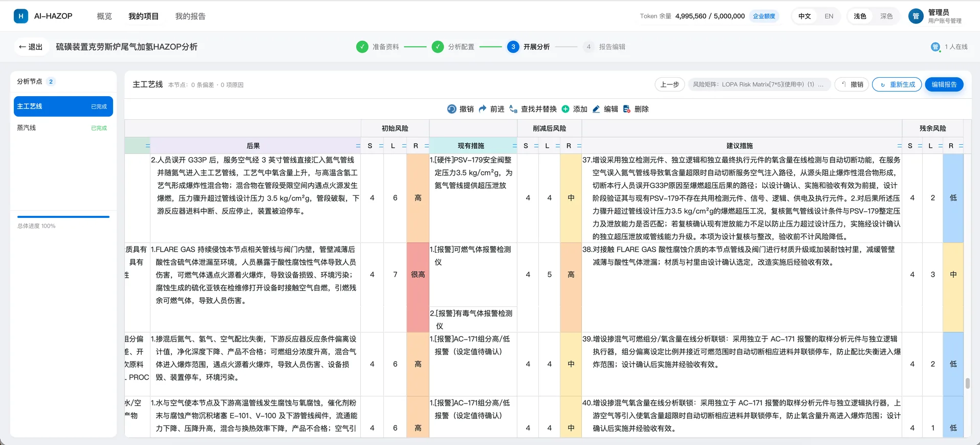980x445 pixels.
Task: Click the 报告编辑 step number 4 badge
Action: (x=589, y=47)
